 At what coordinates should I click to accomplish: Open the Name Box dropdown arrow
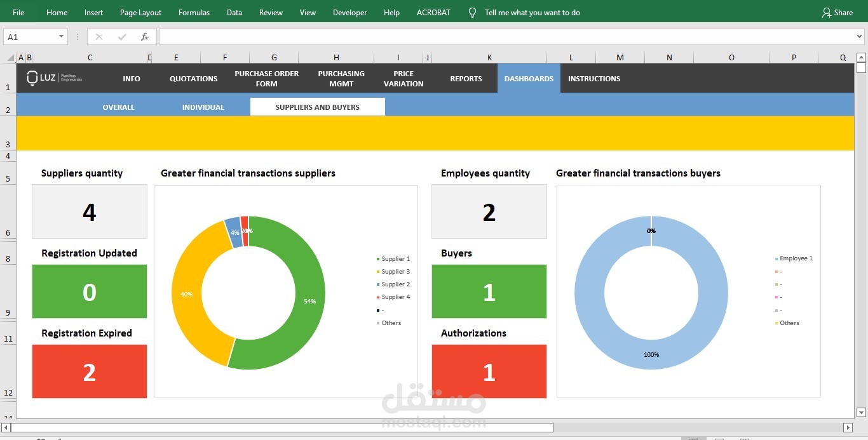pyautogui.click(x=62, y=37)
